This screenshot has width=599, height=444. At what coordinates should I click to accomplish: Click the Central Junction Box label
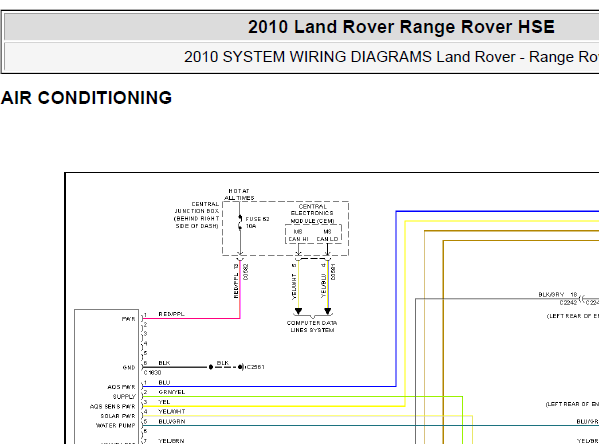pyautogui.click(x=196, y=215)
